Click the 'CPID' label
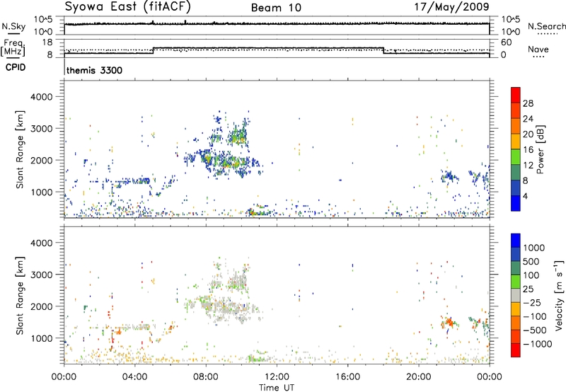This screenshot has height=392, width=566. [16, 67]
